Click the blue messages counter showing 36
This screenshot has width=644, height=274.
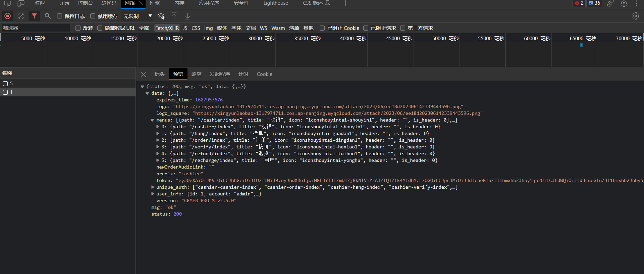click(x=594, y=3)
